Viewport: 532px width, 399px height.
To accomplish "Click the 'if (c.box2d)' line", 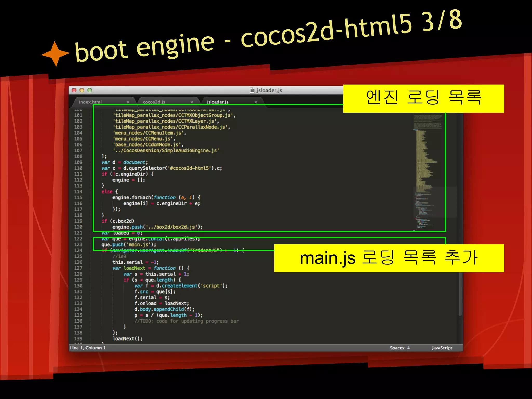I will click(x=118, y=221).
